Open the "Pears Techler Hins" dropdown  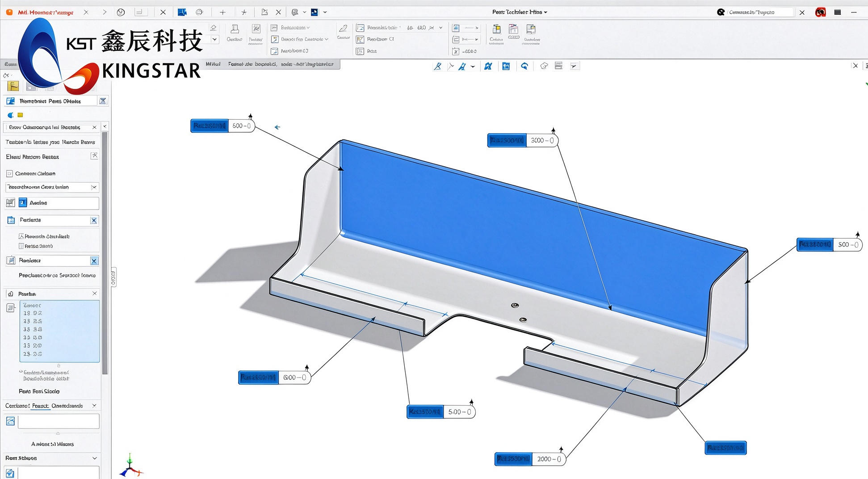tap(520, 12)
